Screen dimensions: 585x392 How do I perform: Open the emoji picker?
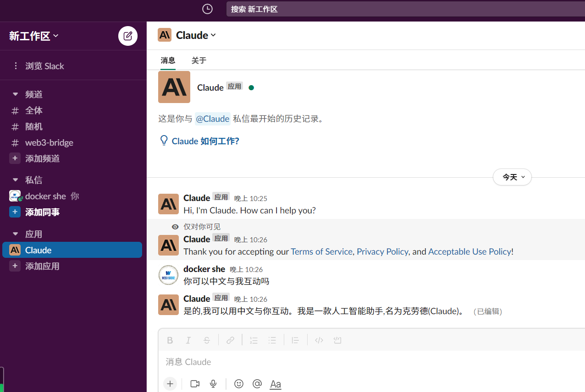point(239,384)
